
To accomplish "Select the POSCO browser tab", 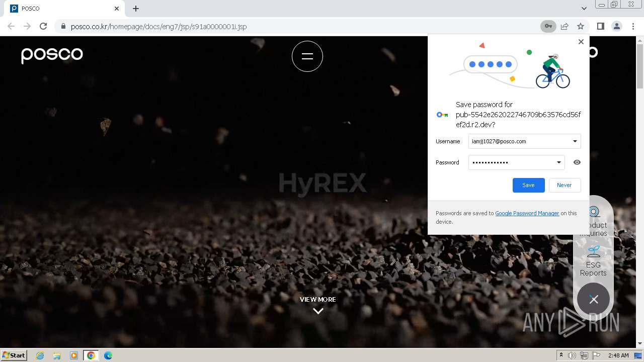I will (x=64, y=9).
